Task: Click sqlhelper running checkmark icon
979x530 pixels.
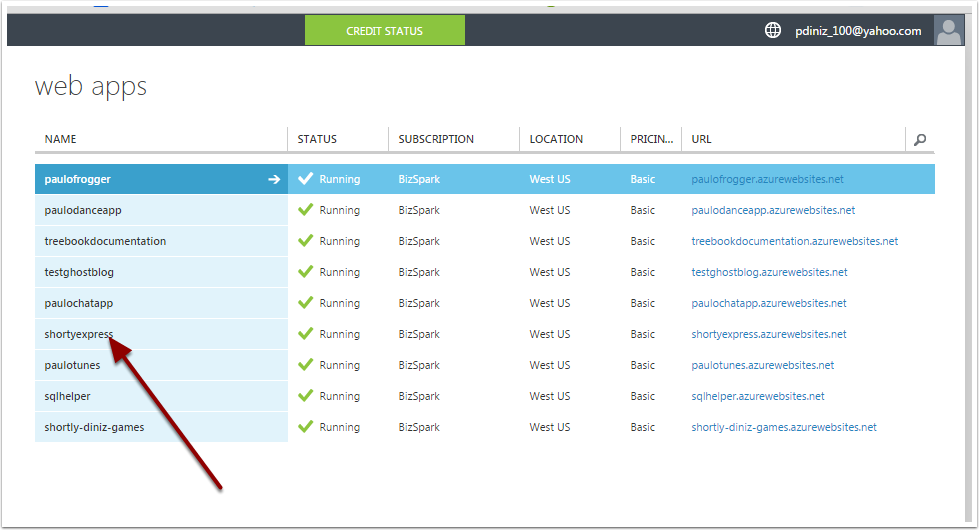Action: (305, 396)
